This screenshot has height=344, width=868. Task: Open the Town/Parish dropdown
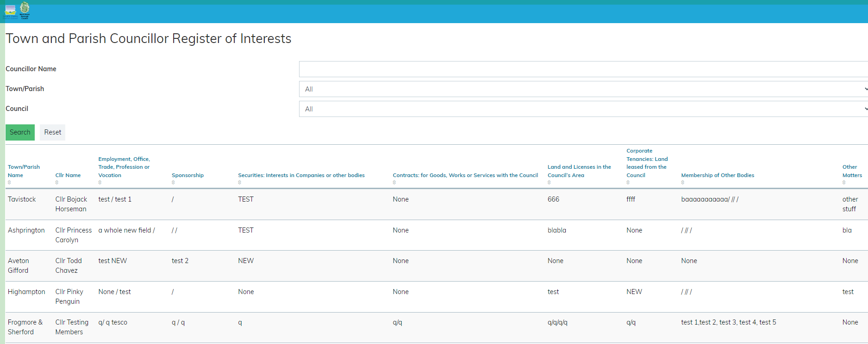583,89
